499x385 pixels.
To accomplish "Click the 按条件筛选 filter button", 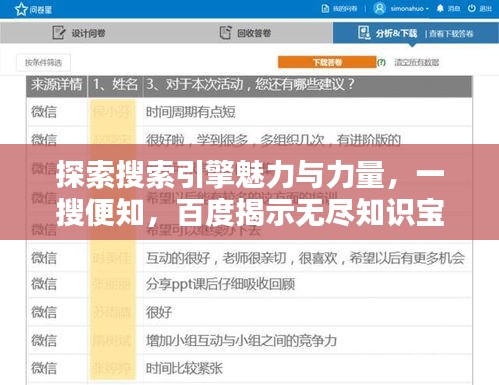I will 43,62.
